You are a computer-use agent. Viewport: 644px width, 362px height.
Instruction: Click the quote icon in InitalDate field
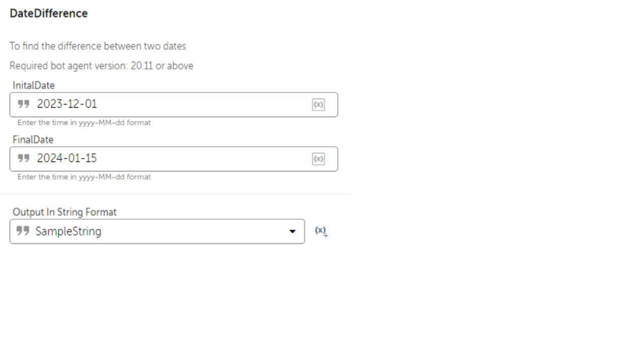[24, 104]
